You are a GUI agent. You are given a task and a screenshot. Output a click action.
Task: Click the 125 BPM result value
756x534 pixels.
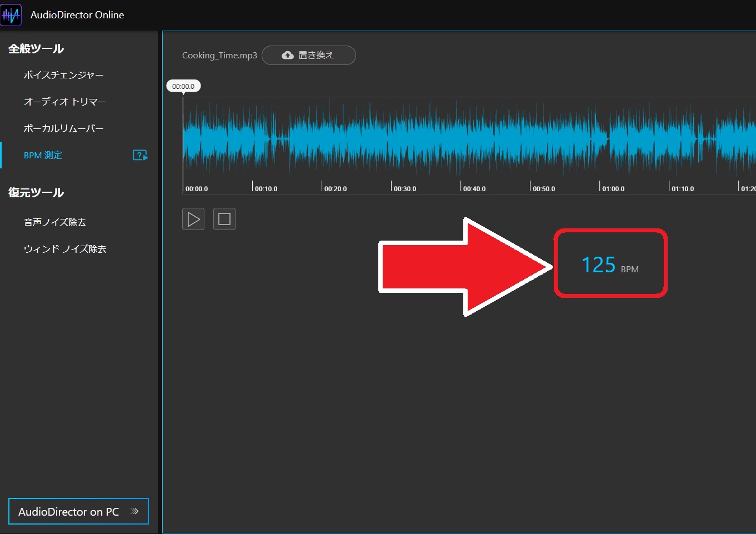click(x=610, y=265)
